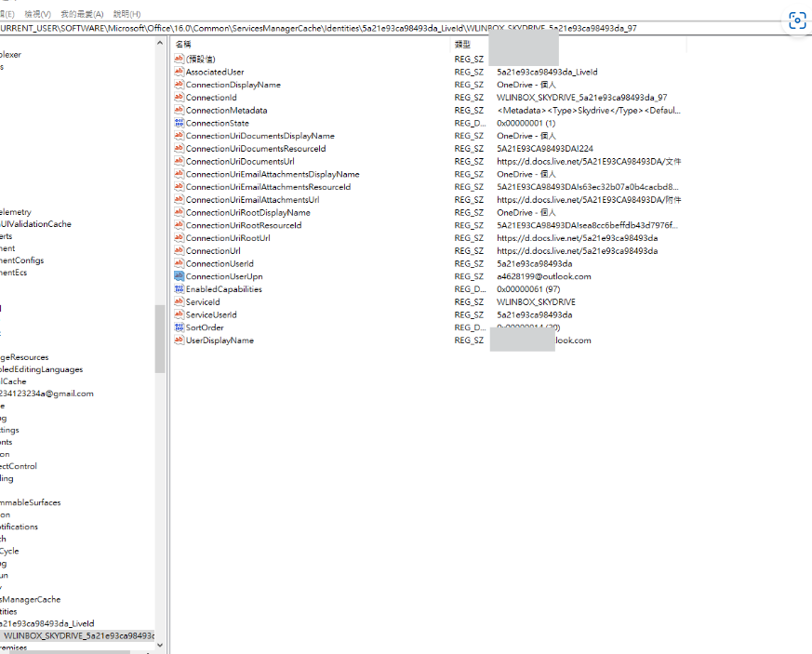812x654 pixels.
Task: Select the gmail.com account key in the tree
Action: tap(47, 394)
